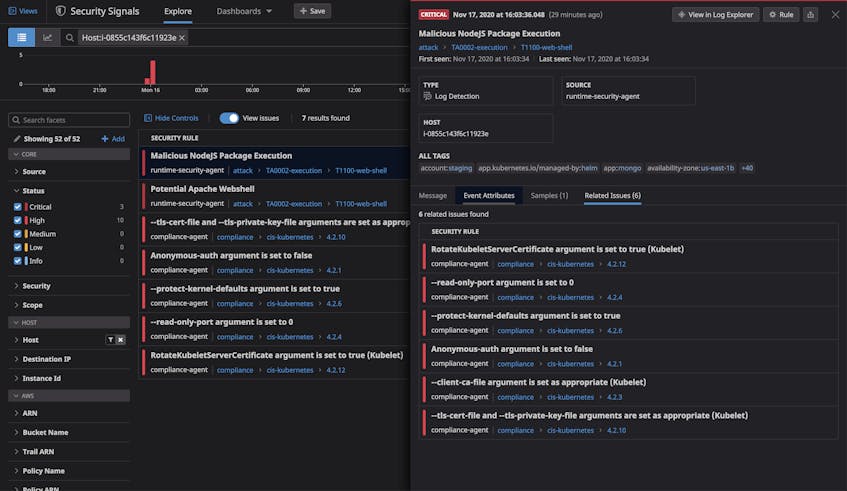
Task: Click T1100-web-shell link in detail header
Action: pyautogui.click(x=546, y=48)
